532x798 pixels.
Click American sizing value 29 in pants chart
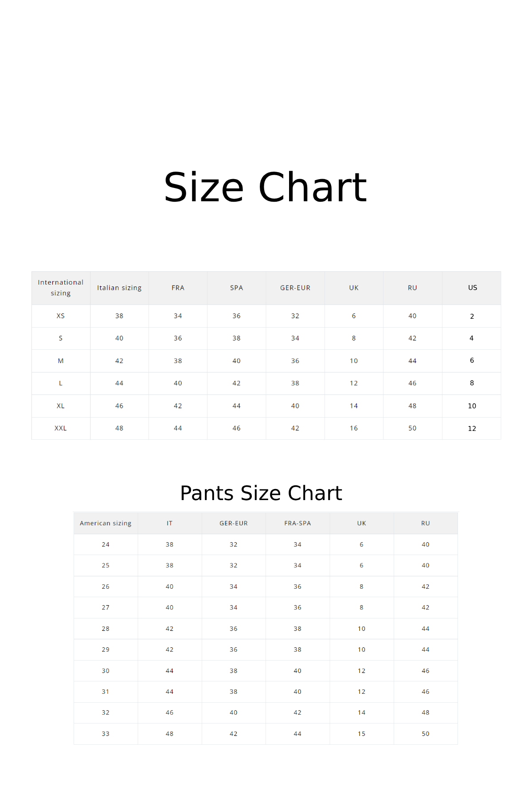[x=106, y=649]
